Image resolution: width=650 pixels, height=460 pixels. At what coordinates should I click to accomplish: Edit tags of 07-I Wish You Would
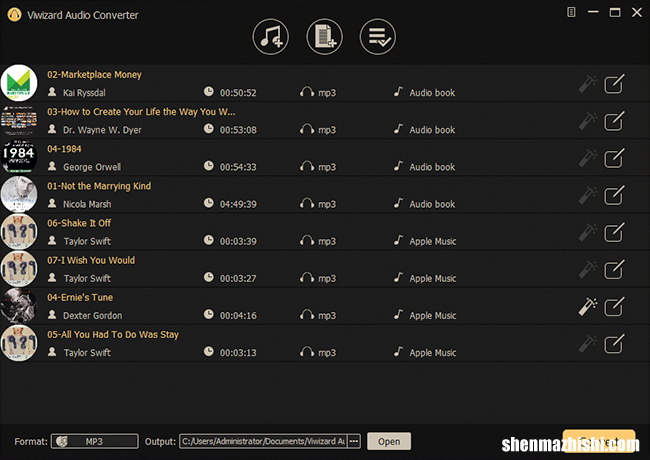[x=614, y=270]
